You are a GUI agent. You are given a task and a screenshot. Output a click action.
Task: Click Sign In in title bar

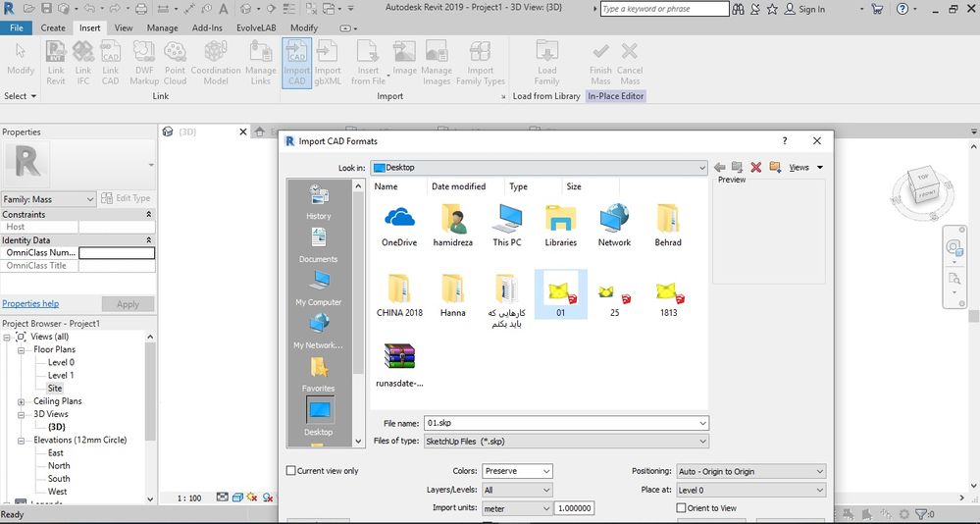pos(804,9)
